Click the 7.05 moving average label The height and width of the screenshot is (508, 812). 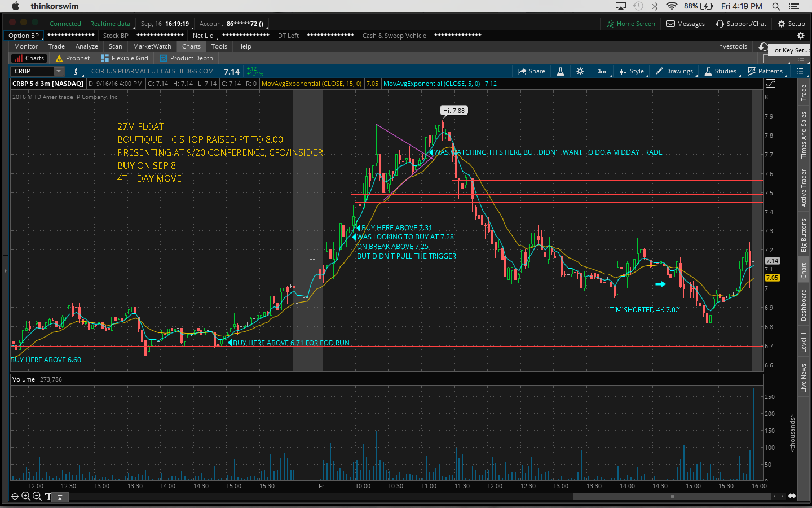click(772, 278)
